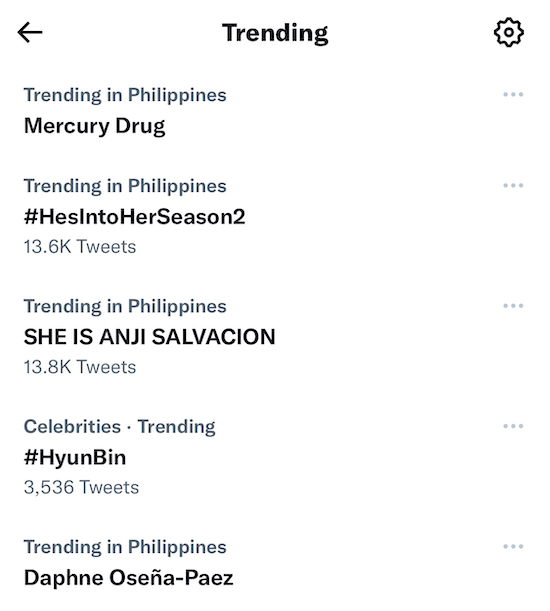Click Trending in Philippines label above Mercury Drug
Viewport: 550px width, 611px height.
click(x=125, y=95)
